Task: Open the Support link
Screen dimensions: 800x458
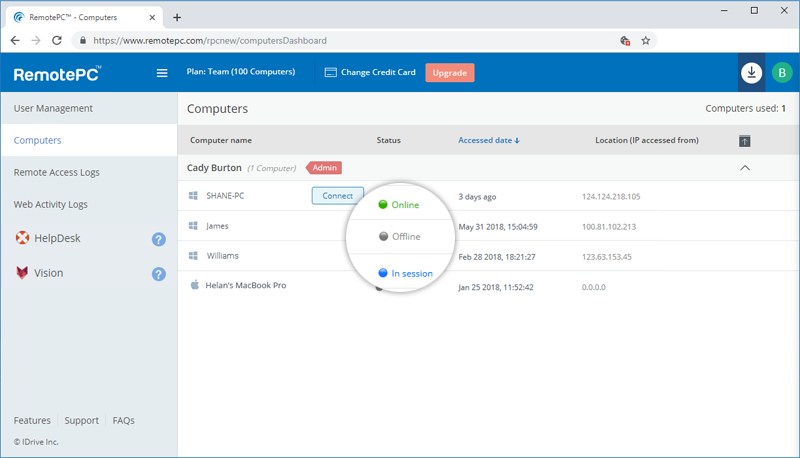Action: pyautogui.click(x=82, y=420)
